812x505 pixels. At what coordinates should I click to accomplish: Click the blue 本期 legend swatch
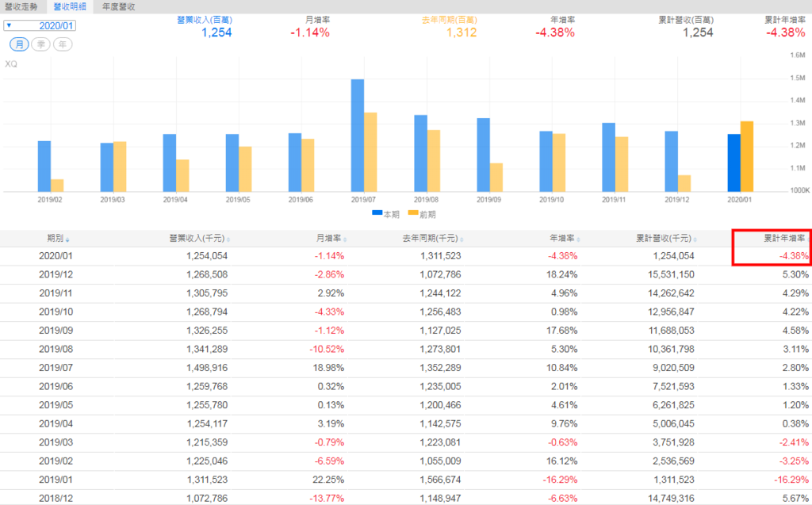(x=377, y=213)
